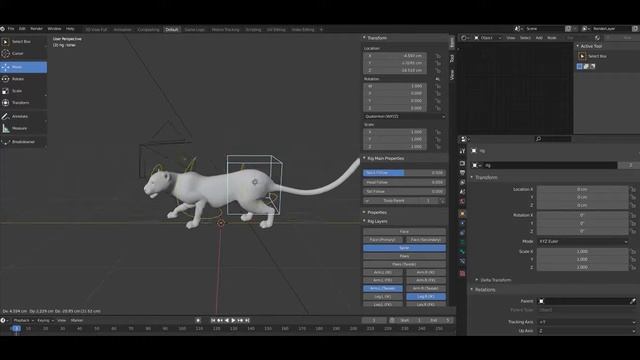Toggle the Leg.R (IK) rig layer

pyautogui.click(x=426, y=296)
